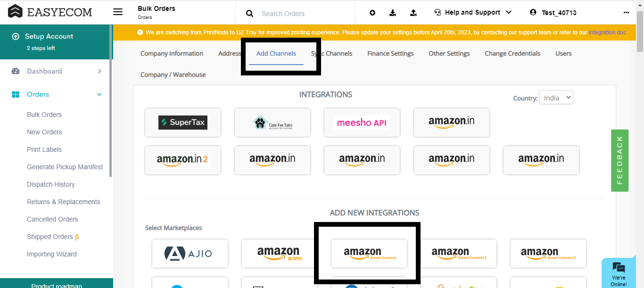Click the Setup Account arrow icon
Image resolution: width=644 pixels, height=288 pixels.
pyautogui.click(x=16, y=36)
